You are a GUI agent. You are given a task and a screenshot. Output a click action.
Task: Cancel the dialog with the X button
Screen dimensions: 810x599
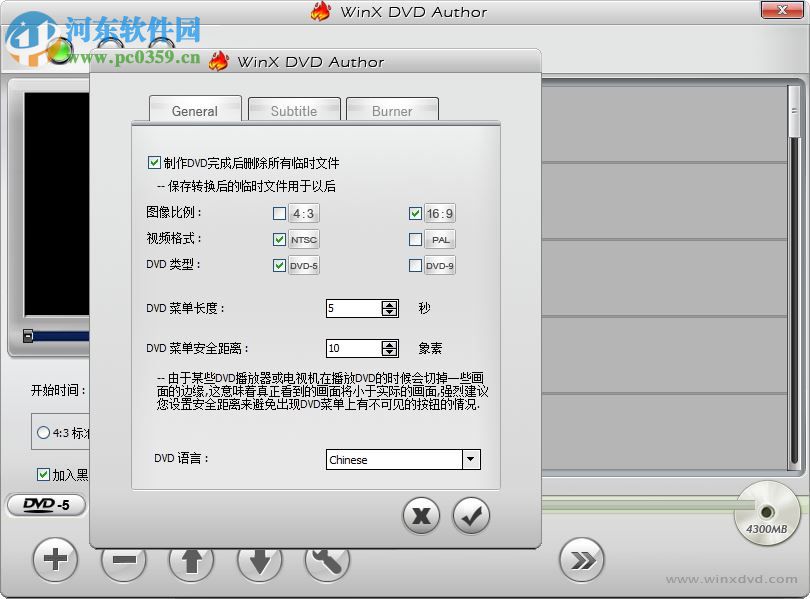(x=420, y=516)
